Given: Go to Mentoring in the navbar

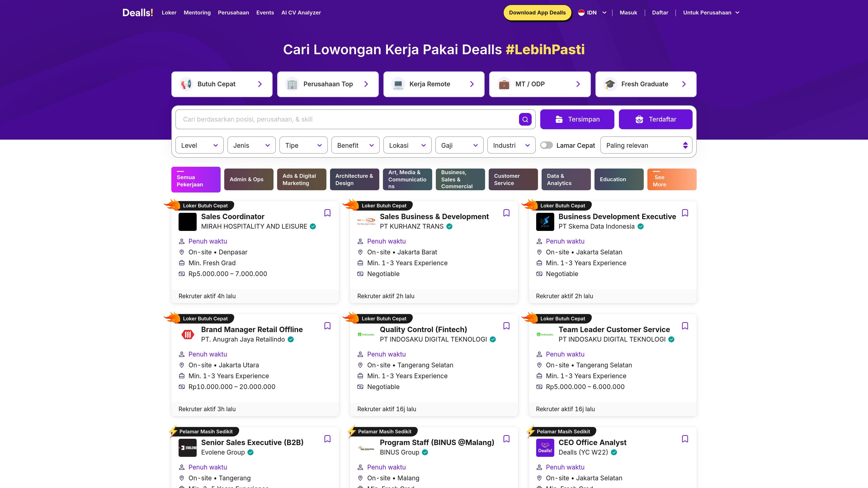Looking at the screenshot, I should point(197,12).
